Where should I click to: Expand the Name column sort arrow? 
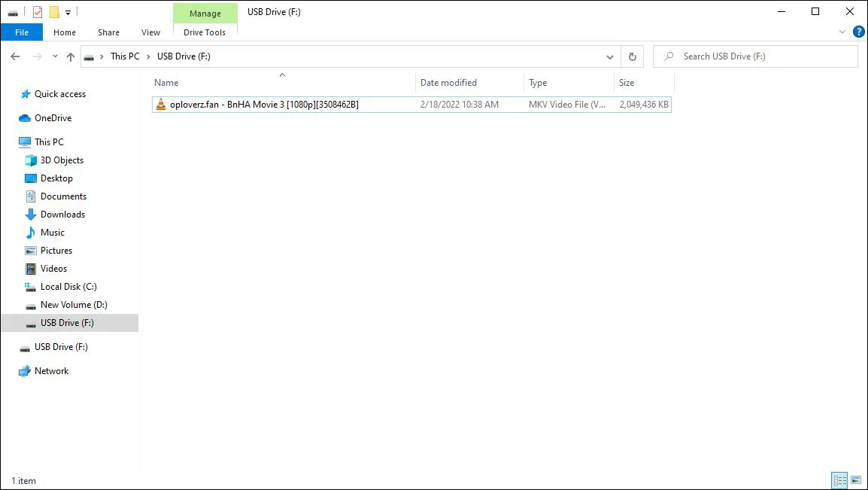point(282,75)
